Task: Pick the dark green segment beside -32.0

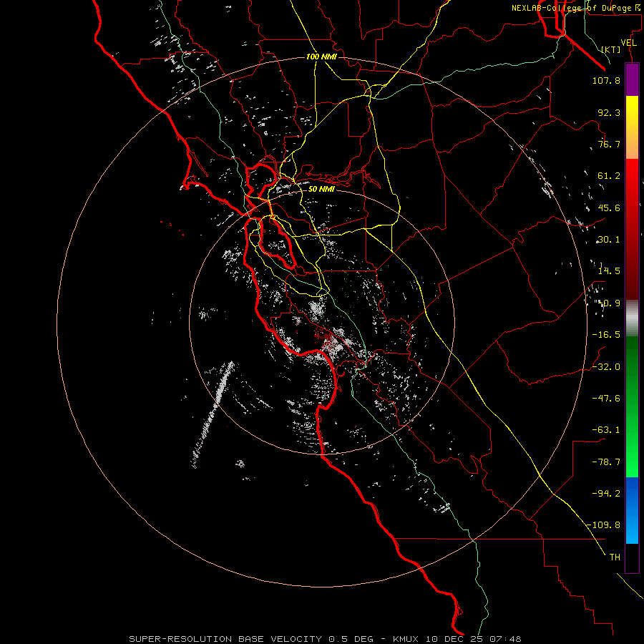Action: click(x=632, y=367)
